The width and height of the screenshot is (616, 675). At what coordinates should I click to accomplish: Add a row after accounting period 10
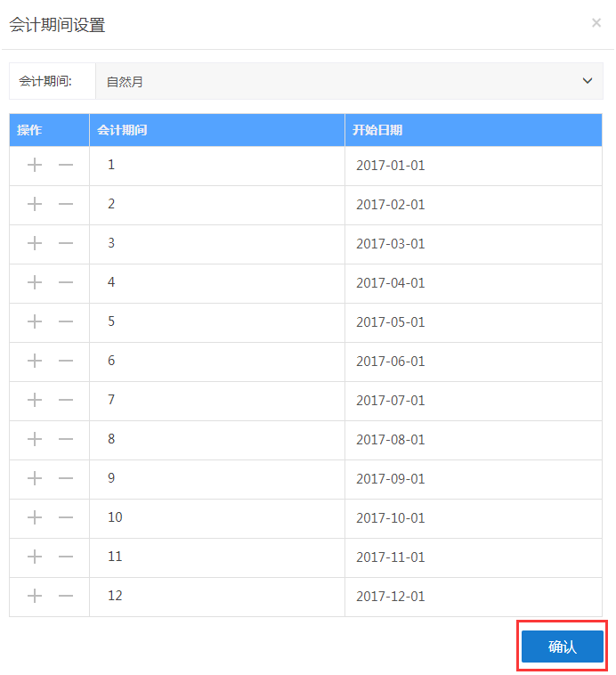35,517
